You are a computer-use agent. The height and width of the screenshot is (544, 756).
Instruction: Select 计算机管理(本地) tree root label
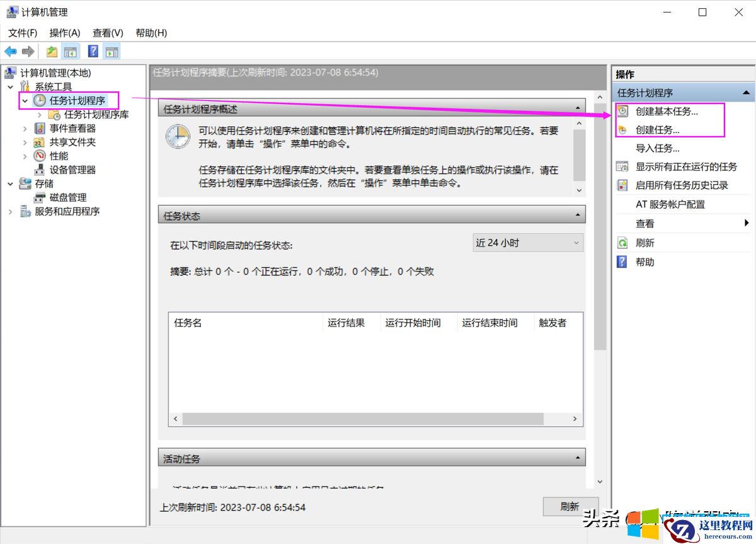[x=55, y=72]
